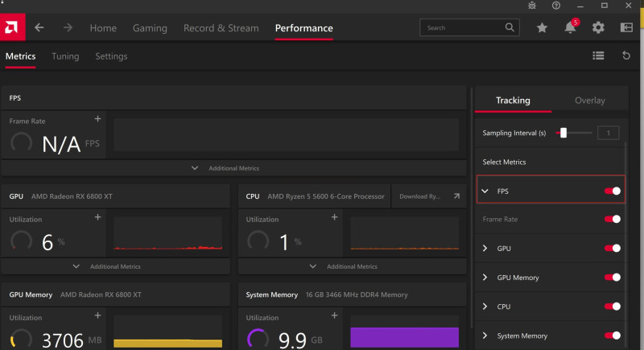Image resolution: width=644 pixels, height=350 pixels.
Task: Expand Additional Metrics under FPS
Action: click(x=233, y=168)
